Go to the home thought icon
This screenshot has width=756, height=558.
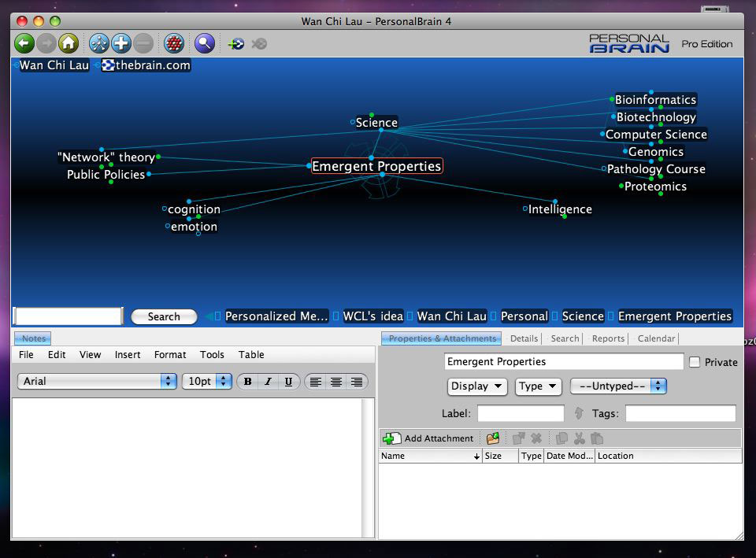pos(69,44)
